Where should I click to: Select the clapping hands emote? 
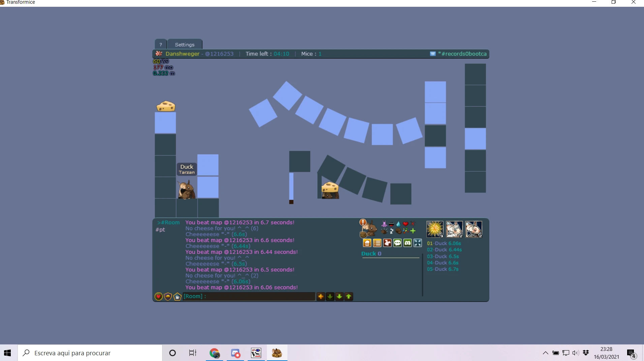[x=384, y=231]
